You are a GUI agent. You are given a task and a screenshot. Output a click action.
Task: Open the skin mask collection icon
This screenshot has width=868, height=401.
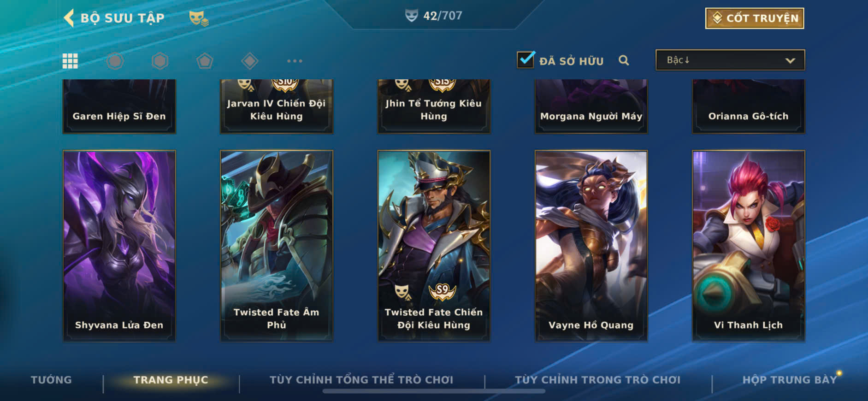coord(199,18)
